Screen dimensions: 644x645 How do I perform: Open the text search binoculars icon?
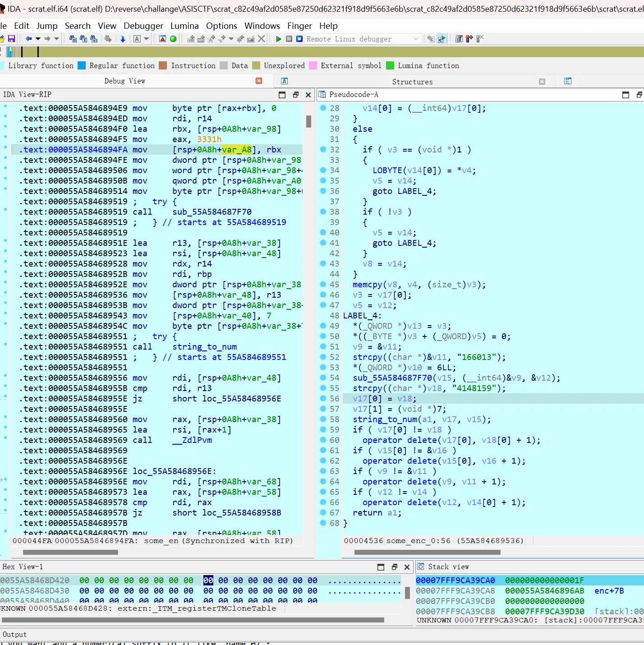pyautogui.click(x=83, y=39)
